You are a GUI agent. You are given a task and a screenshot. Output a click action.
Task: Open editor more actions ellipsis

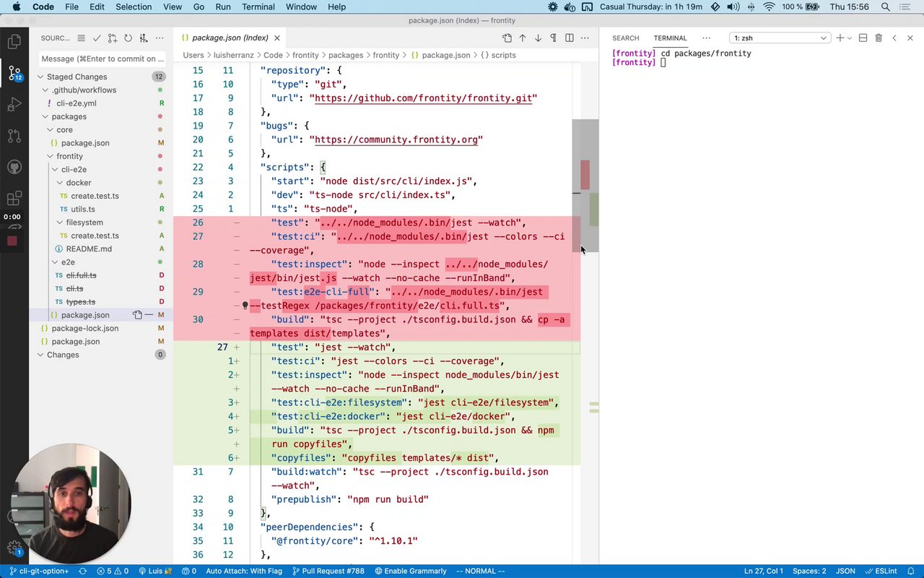pyautogui.click(x=585, y=38)
